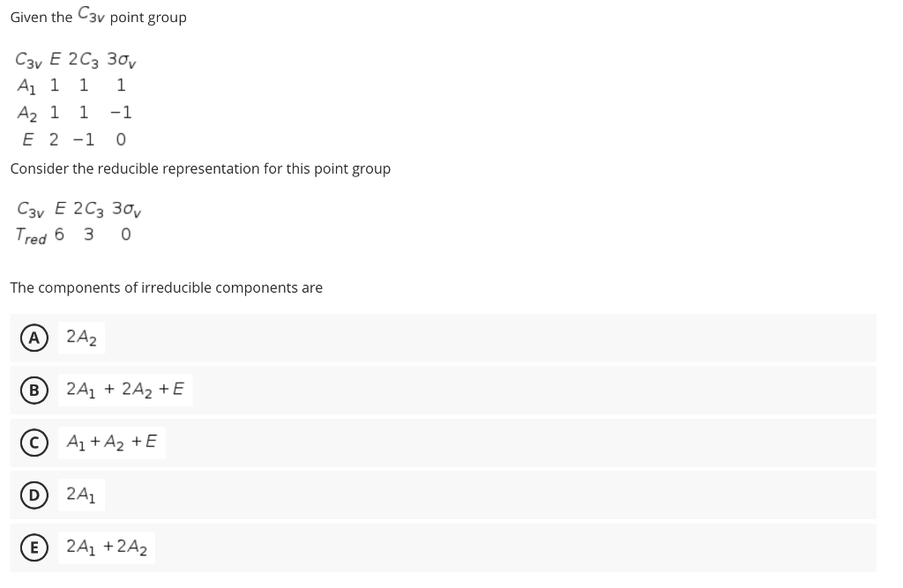Click the E row of the character table
903x588 pixels.
(73, 139)
